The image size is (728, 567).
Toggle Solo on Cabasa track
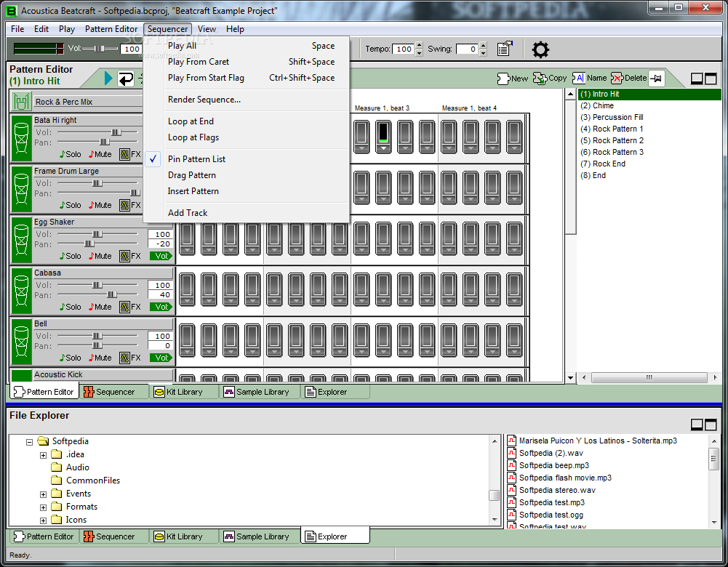pos(70,307)
